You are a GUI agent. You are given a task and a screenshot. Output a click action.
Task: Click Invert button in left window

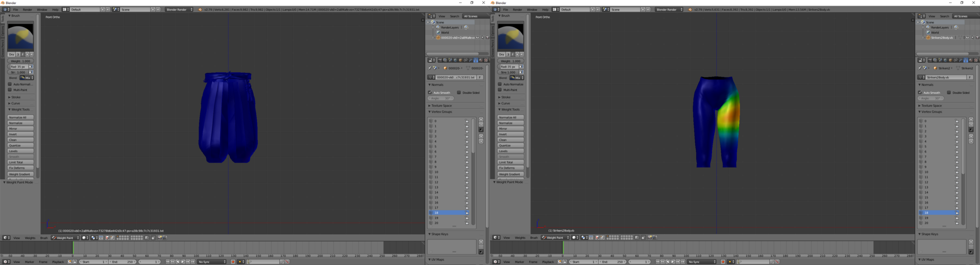tap(20, 135)
